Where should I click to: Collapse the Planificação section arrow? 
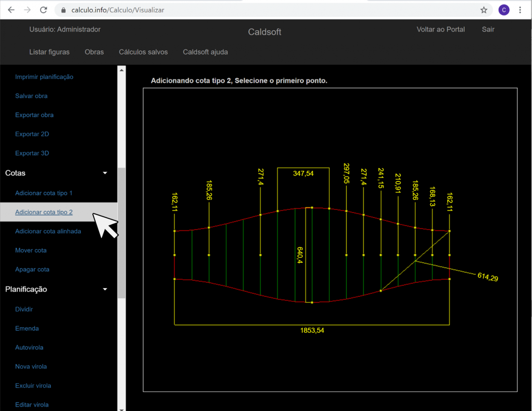(x=105, y=289)
